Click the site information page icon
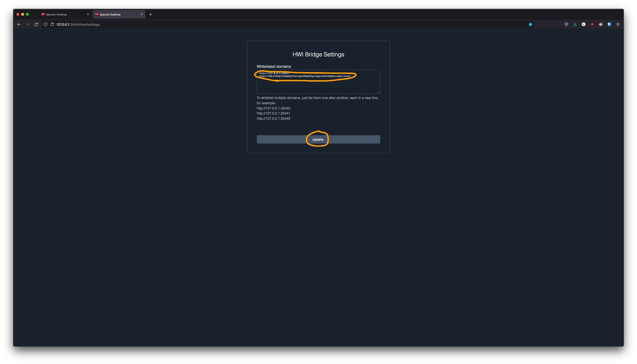This screenshot has width=637, height=364. pyautogui.click(x=52, y=25)
